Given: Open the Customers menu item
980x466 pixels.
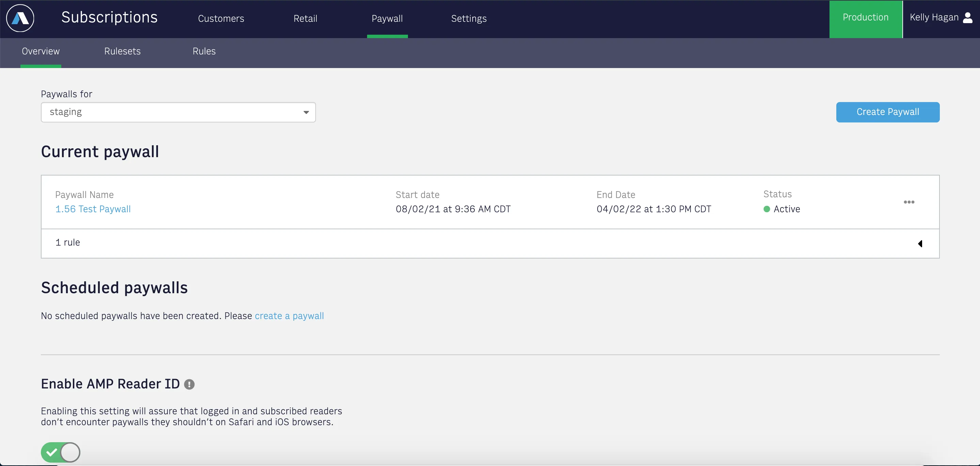Looking at the screenshot, I should click(x=221, y=19).
